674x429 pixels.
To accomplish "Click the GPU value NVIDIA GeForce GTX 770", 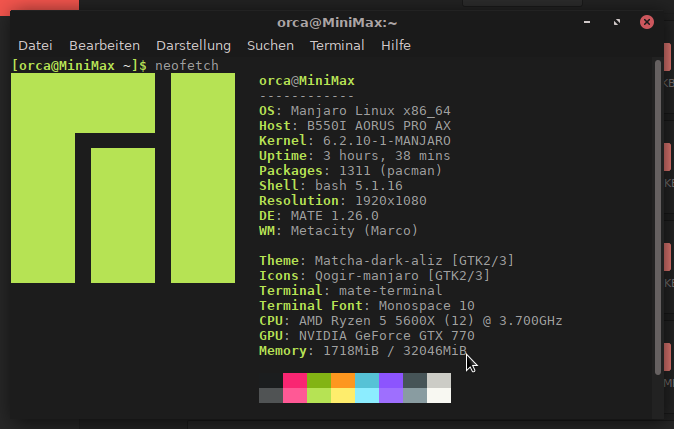I will [x=386, y=336].
